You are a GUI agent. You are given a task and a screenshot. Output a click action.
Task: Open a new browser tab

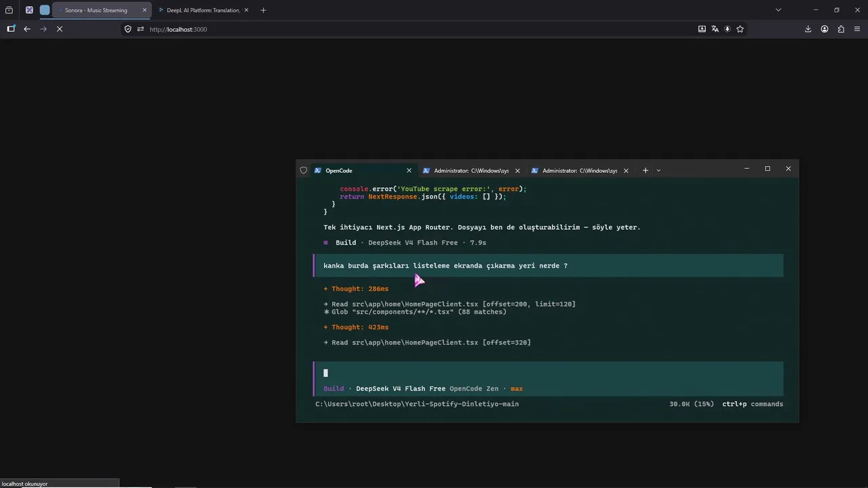[263, 10]
